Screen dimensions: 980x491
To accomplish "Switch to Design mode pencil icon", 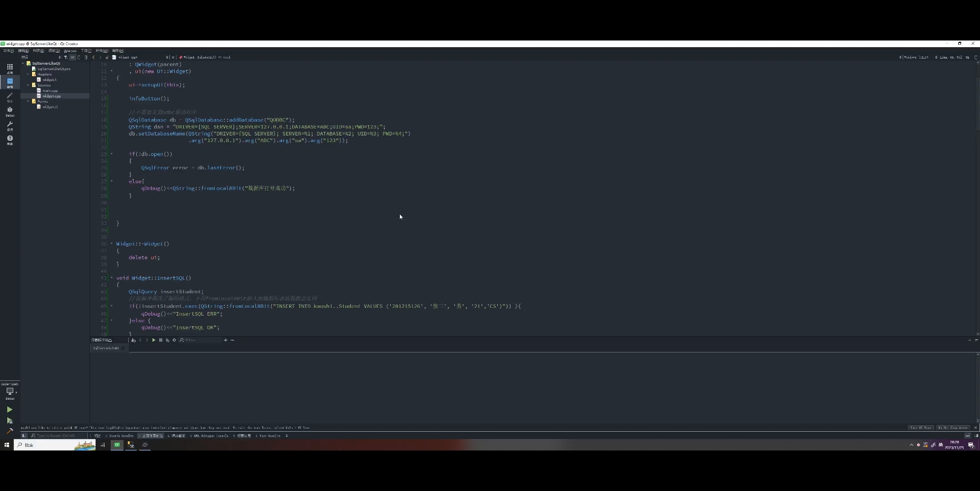I will click(x=10, y=96).
